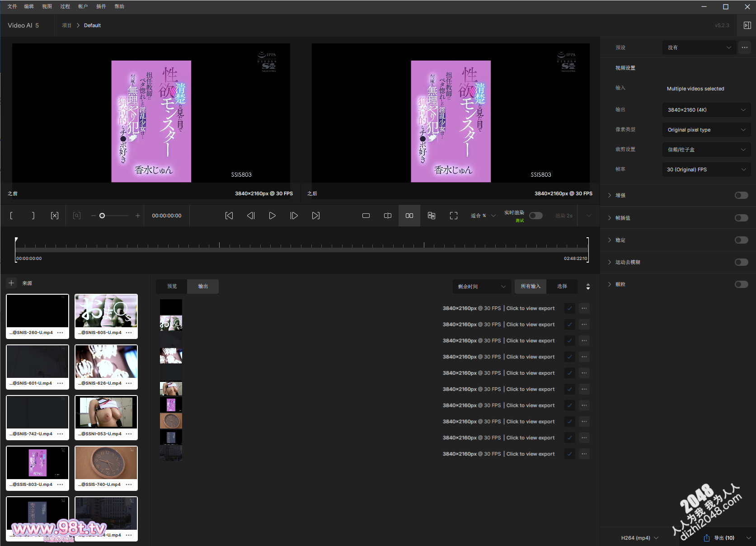
Task: Jump to last frame
Action: click(x=316, y=216)
